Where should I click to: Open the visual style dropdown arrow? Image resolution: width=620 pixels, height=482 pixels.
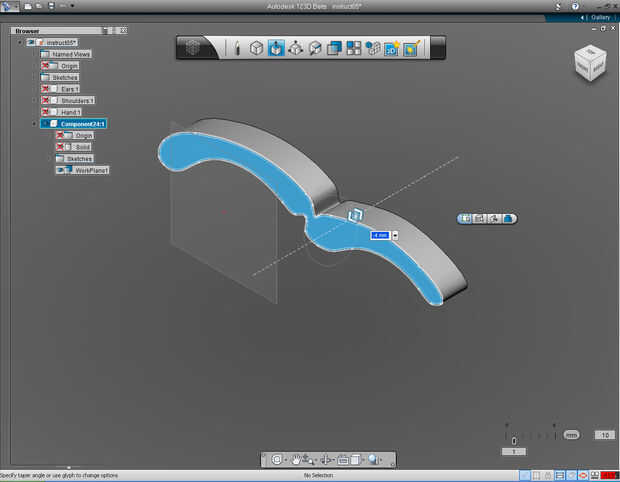coord(381,460)
